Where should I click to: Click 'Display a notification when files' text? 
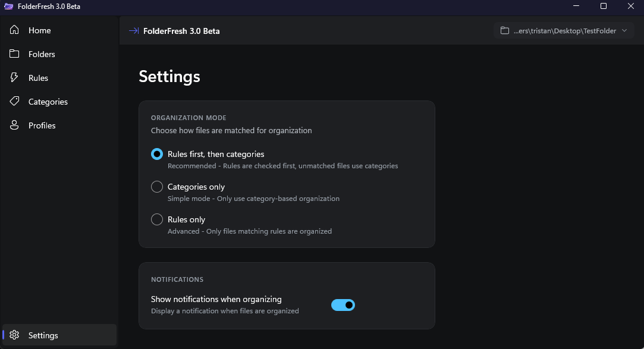[225, 311]
